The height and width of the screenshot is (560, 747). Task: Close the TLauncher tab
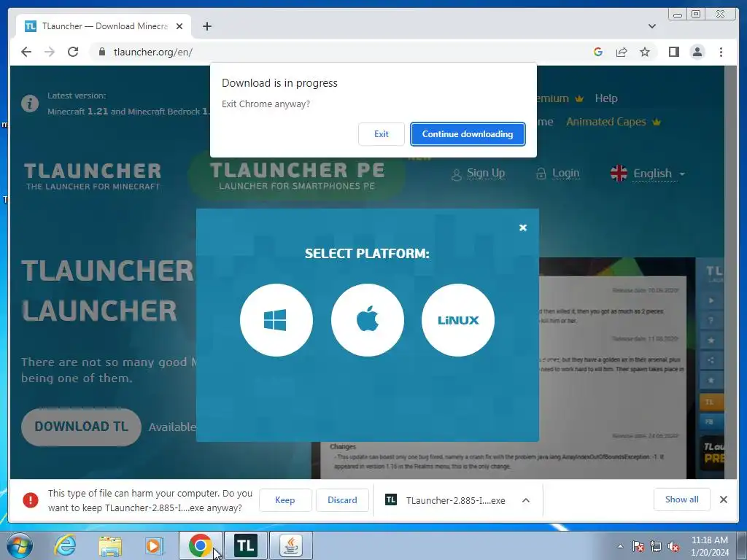point(179,26)
